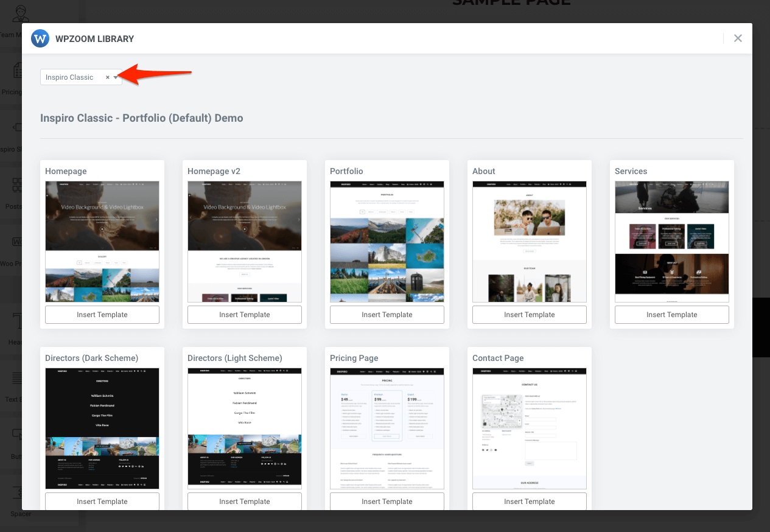The width and height of the screenshot is (770, 532).
Task: Insert the Homepage template
Action: (x=102, y=315)
